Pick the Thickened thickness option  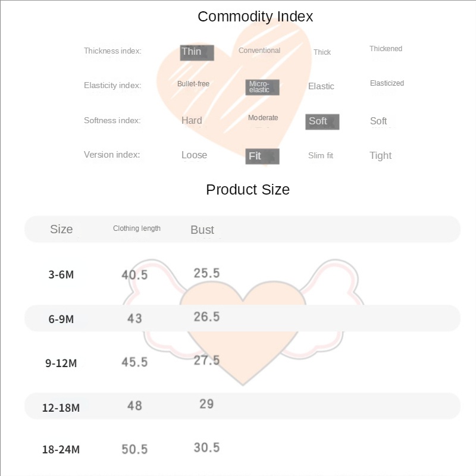pos(386,49)
